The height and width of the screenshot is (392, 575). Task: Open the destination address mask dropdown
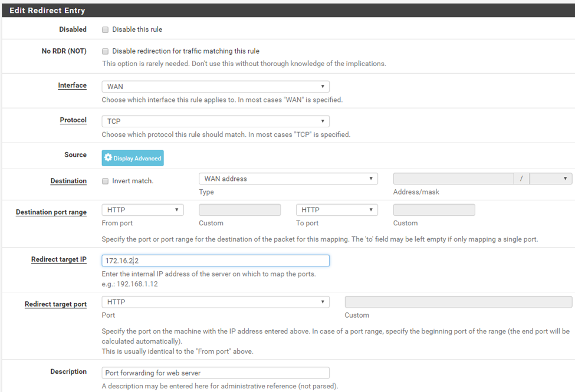551,179
